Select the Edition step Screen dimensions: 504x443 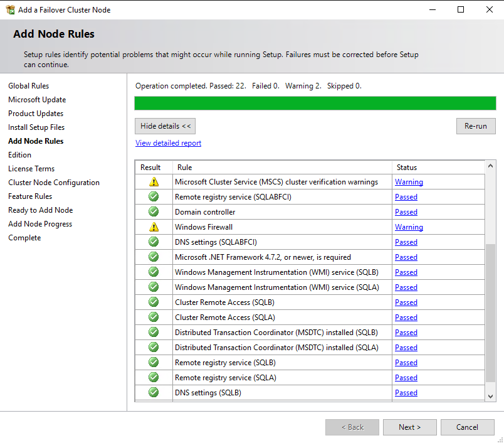click(19, 155)
